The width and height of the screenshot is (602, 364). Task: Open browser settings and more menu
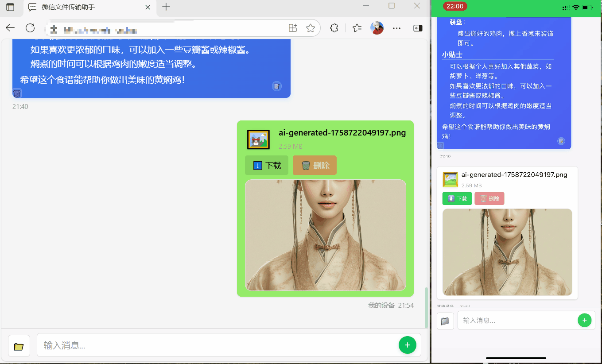(x=397, y=28)
